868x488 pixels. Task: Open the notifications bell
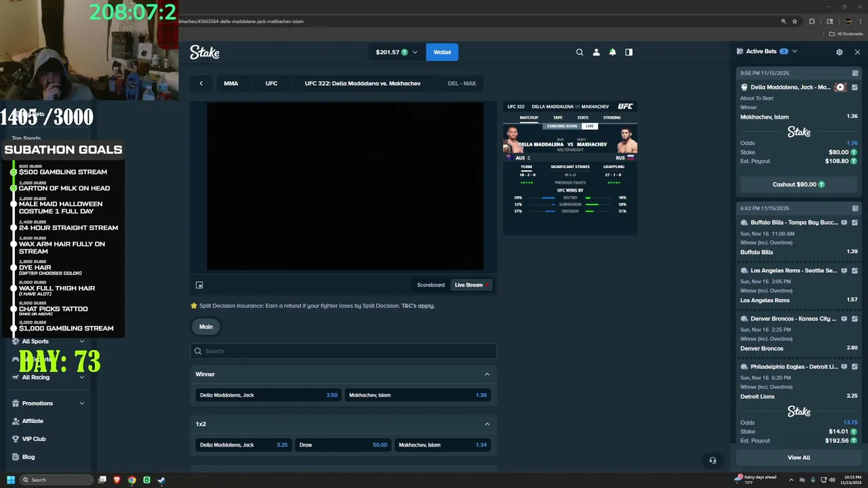(x=612, y=52)
